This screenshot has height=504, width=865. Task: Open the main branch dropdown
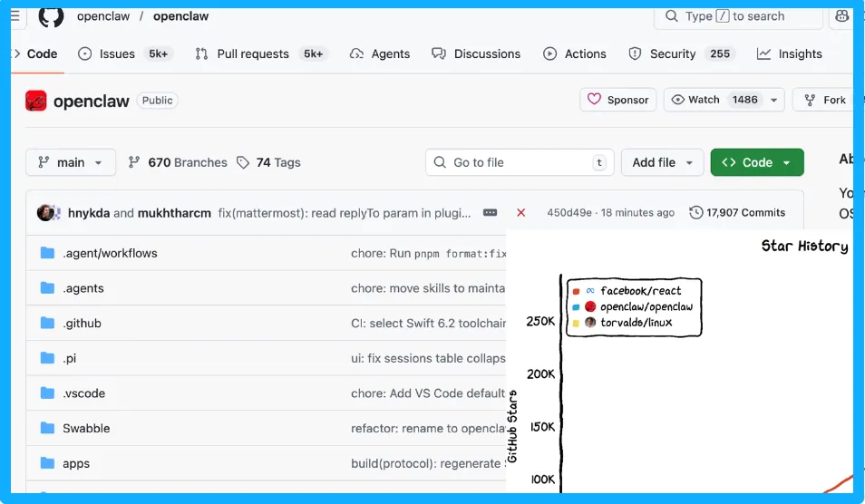click(x=71, y=162)
